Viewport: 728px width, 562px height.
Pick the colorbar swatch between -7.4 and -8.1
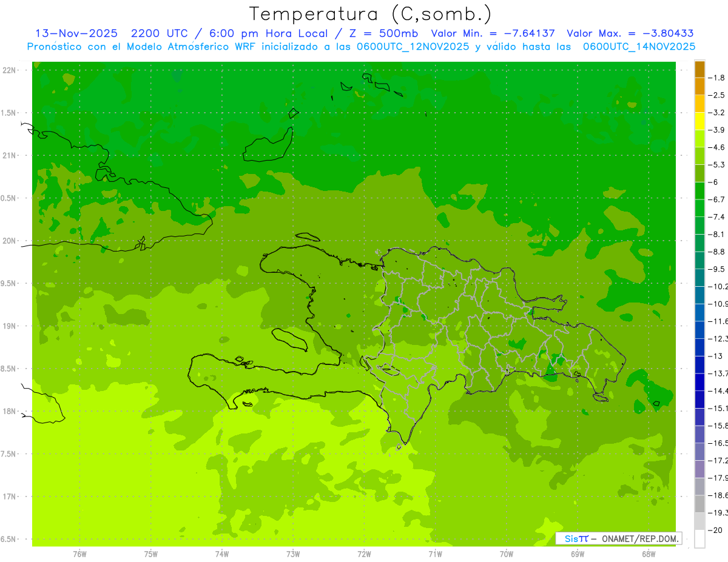[x=699, y=226]
